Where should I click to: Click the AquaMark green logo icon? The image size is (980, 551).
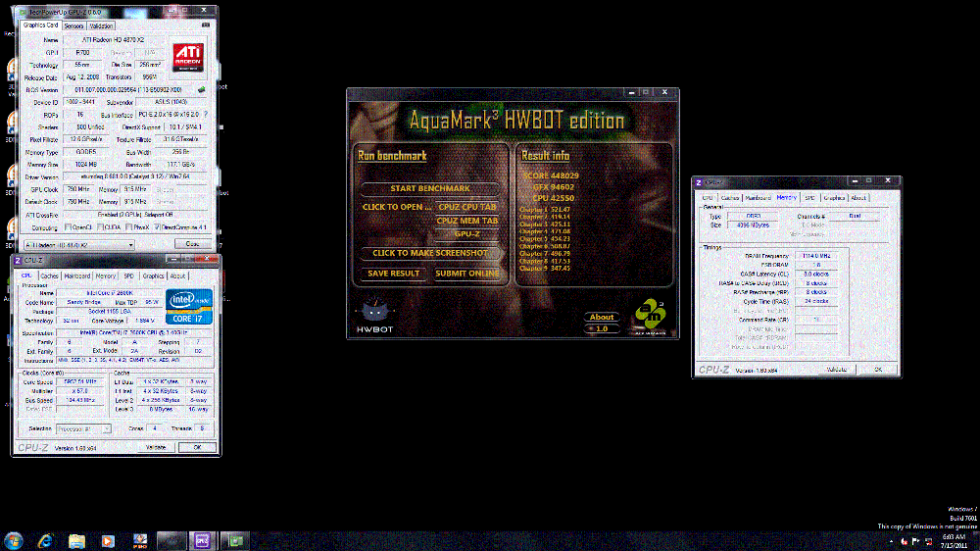point(650,316)
